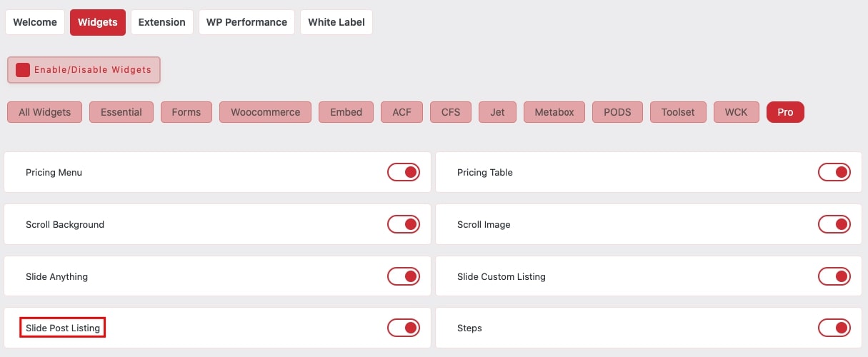868x357 pixels.
Task: Filter by All Widgets
Action: pyautogui.click(x=44, y=112)
